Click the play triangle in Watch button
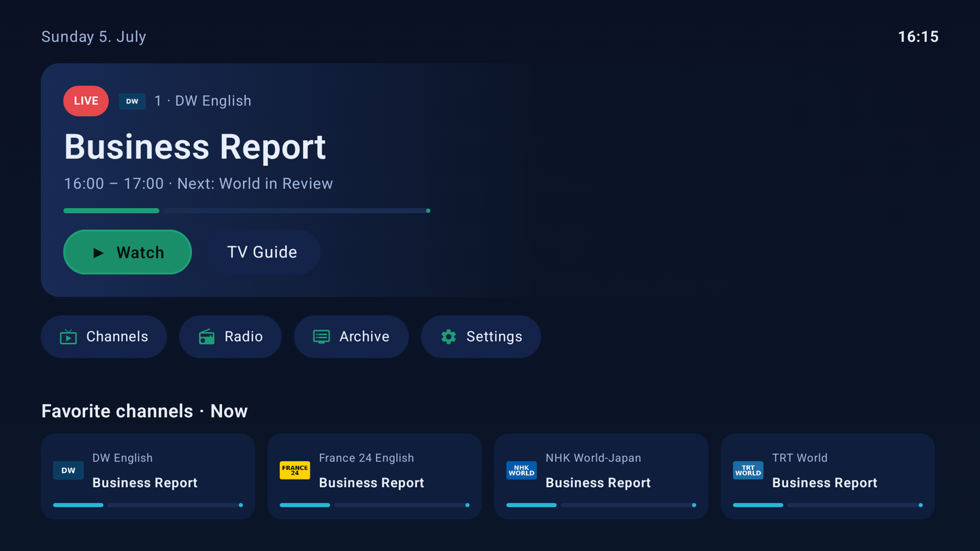 point(98,253)
